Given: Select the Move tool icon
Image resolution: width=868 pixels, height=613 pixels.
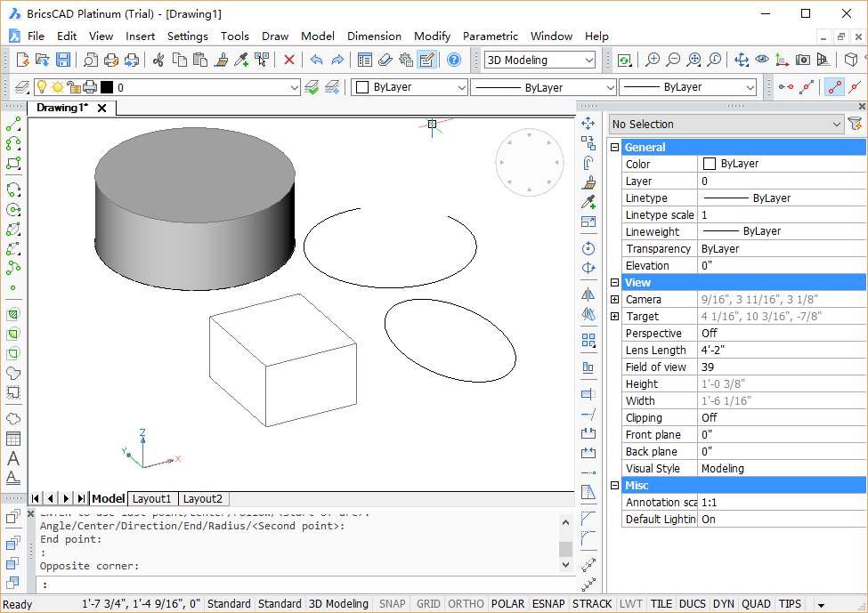Looking at the screenshot, I should pyautogui.click(x=588, y=123).
